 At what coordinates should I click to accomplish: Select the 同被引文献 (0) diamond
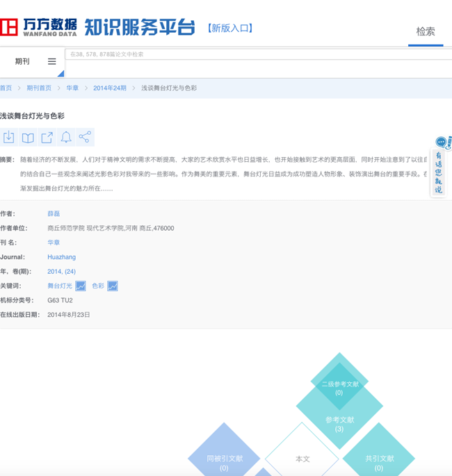(x=224, y=459)
